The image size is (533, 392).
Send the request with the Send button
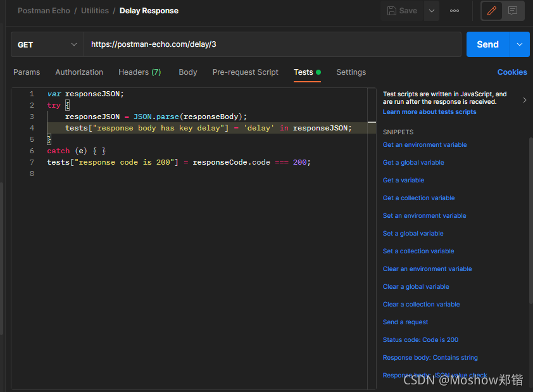(487, 44)
